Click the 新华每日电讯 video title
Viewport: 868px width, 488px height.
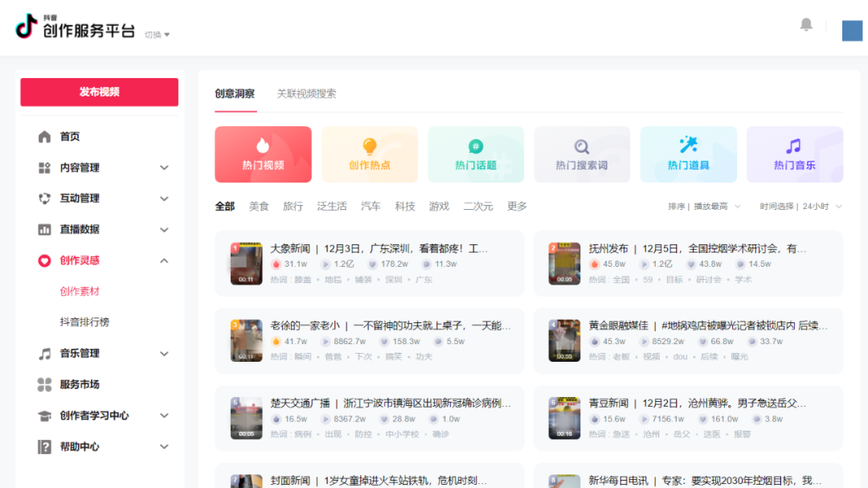click(706, 481)
